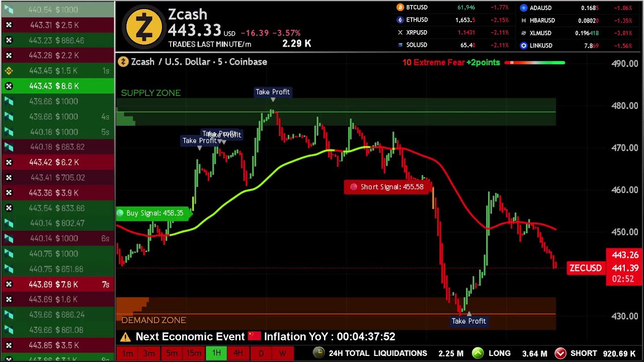
Task: Click the LINKUSD ticker name
Action: pos(541,46)
